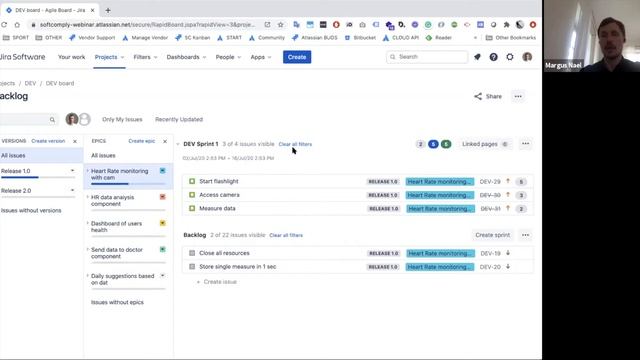Click HR data analysis red color swatch
This screenshot has width=640, height=360.
162,197
